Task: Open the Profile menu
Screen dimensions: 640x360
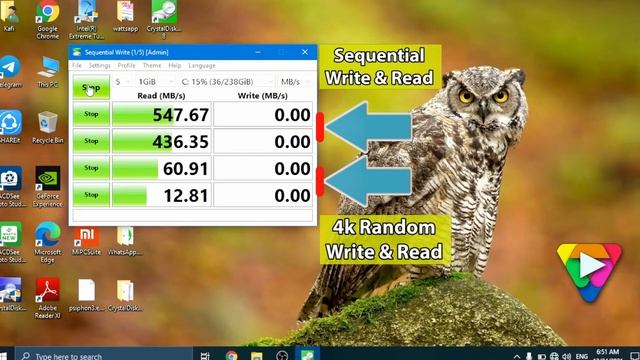Action: tap(126, 65)
